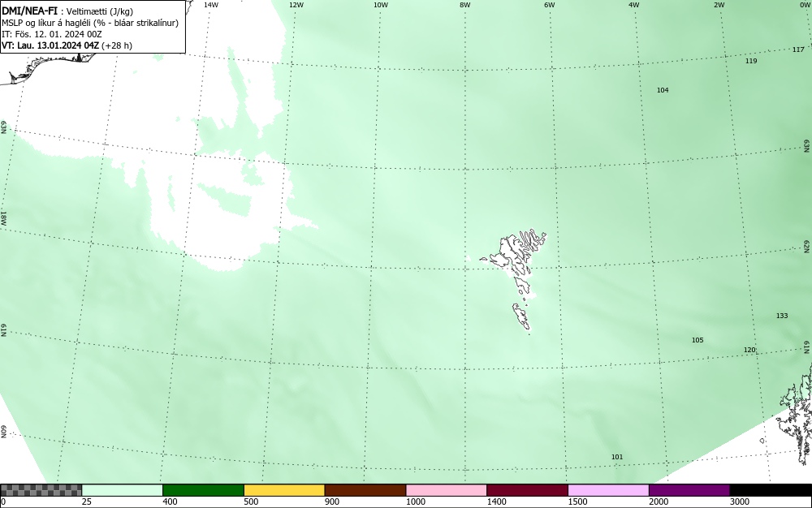Click the '10W' longitude label

click(381, 5)
